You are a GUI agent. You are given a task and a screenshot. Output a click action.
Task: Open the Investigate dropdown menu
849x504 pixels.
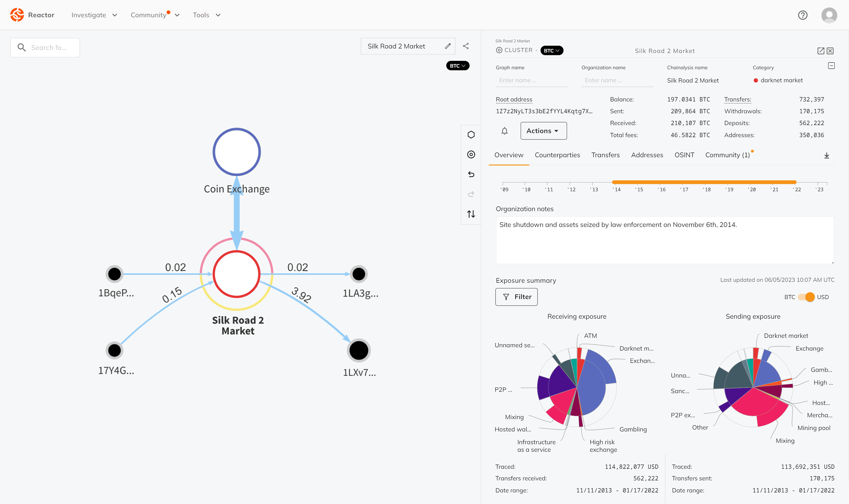pyautogui.click(x=93, y=14)
